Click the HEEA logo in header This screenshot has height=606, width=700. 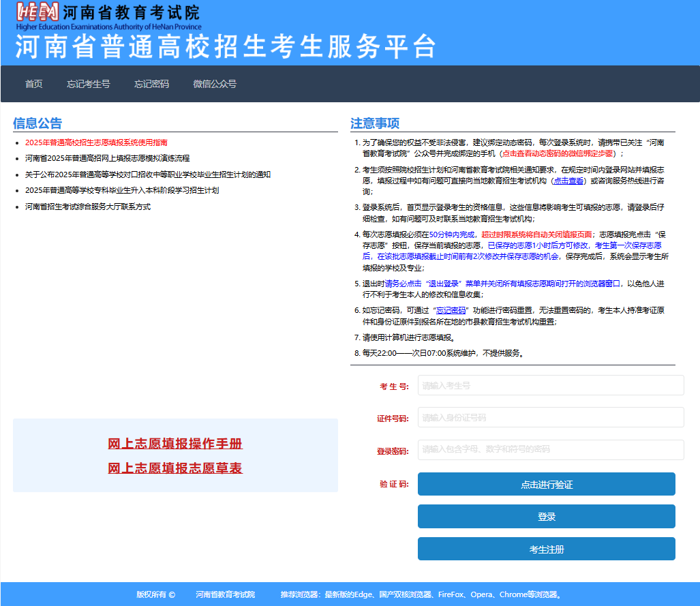point(37,12)
